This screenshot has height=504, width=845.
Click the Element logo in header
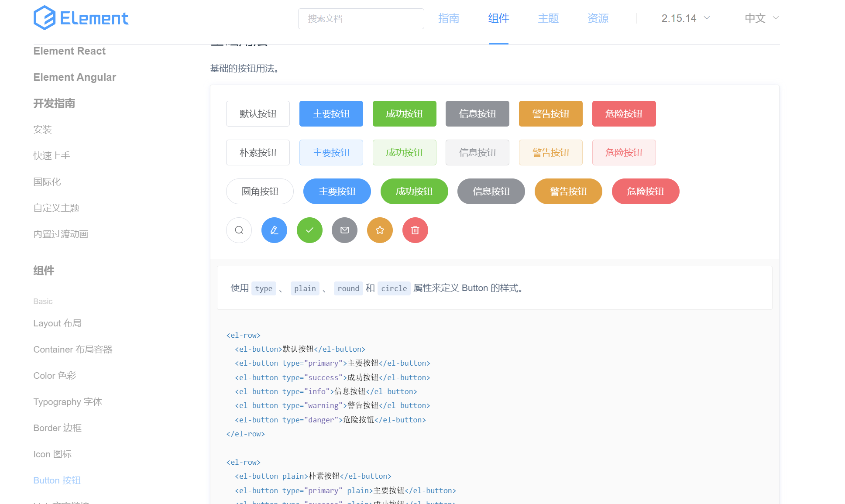click(x=81, y=18)
